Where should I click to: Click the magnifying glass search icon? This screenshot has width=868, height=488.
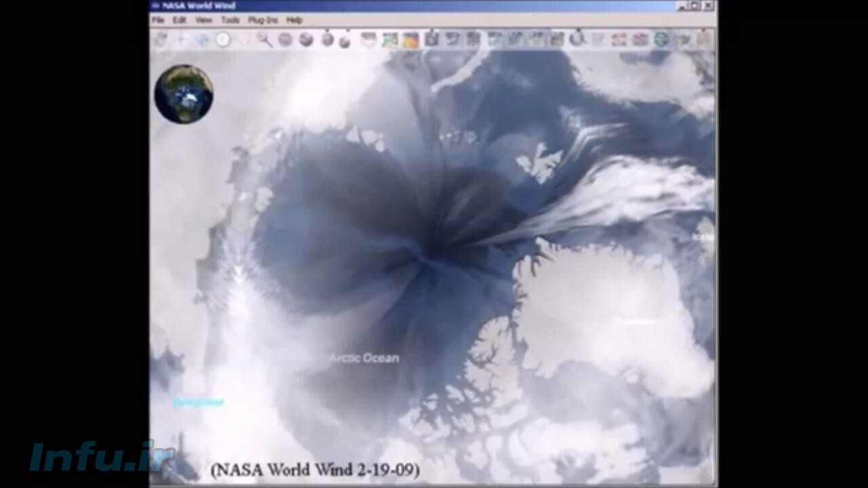[x=264, y=40]
